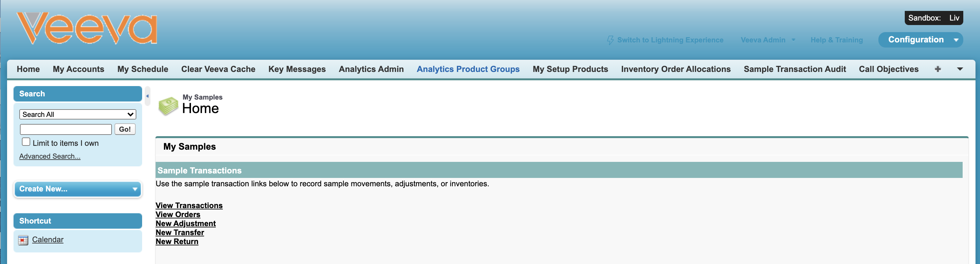This screenshot has height=264, width=980.
Task: Switch to the Key Messages tab
Action: tap(297, 69)
